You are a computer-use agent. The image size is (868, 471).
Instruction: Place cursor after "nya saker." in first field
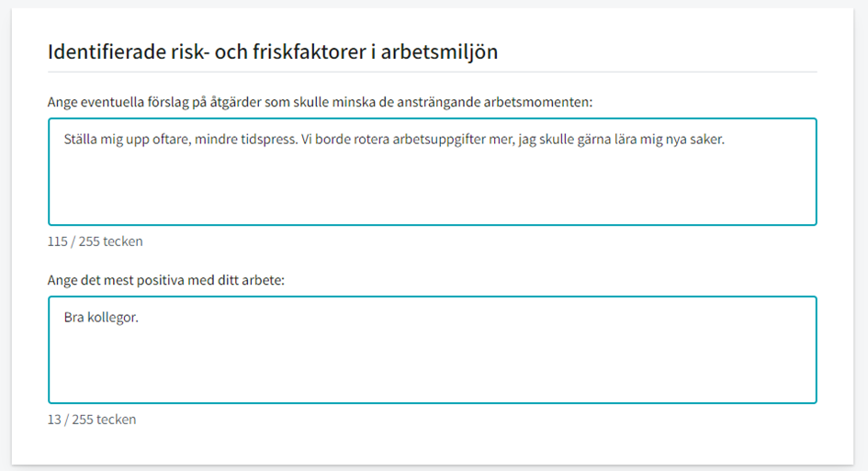[x=726, y=139]
